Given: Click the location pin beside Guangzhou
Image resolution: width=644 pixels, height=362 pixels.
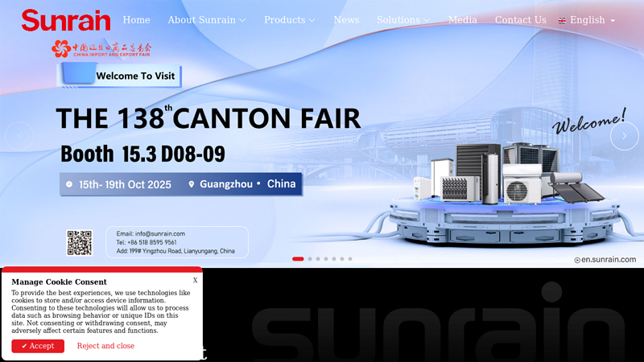Looking at the screenshot, I should (x=192, y=184).
